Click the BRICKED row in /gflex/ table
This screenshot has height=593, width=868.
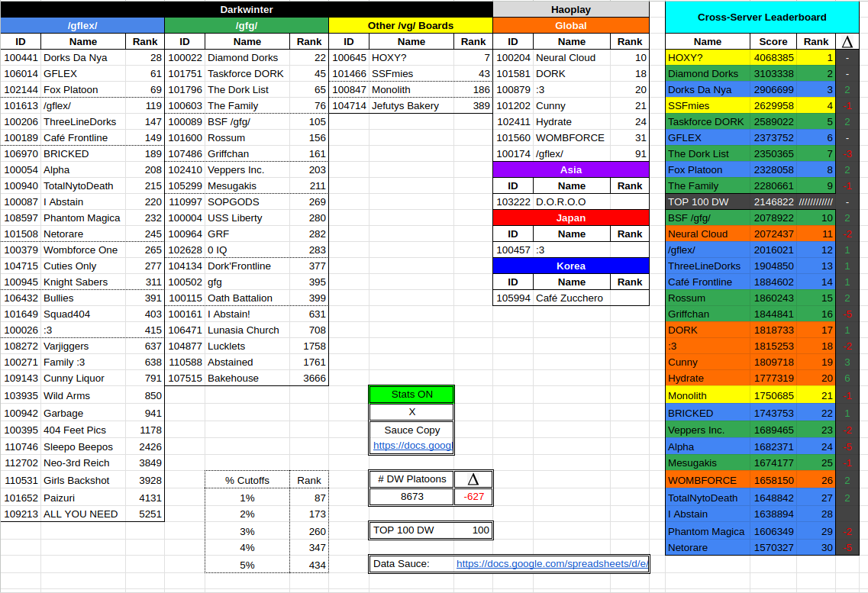[x=82, y=153]
